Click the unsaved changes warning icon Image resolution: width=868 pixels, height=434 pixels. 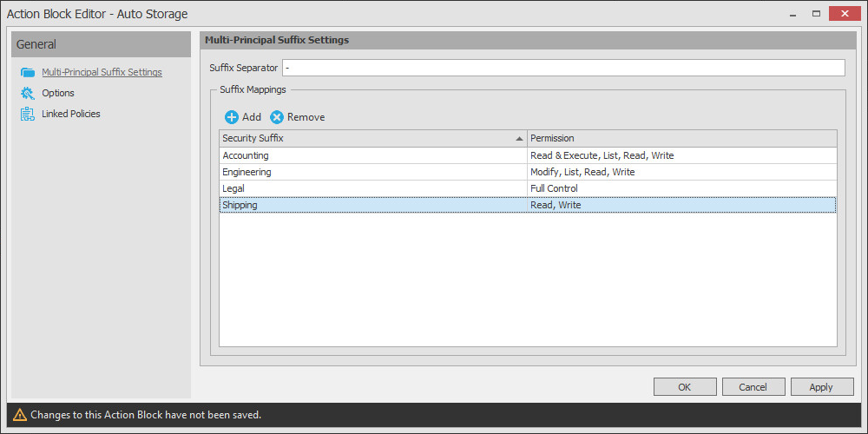19,415
